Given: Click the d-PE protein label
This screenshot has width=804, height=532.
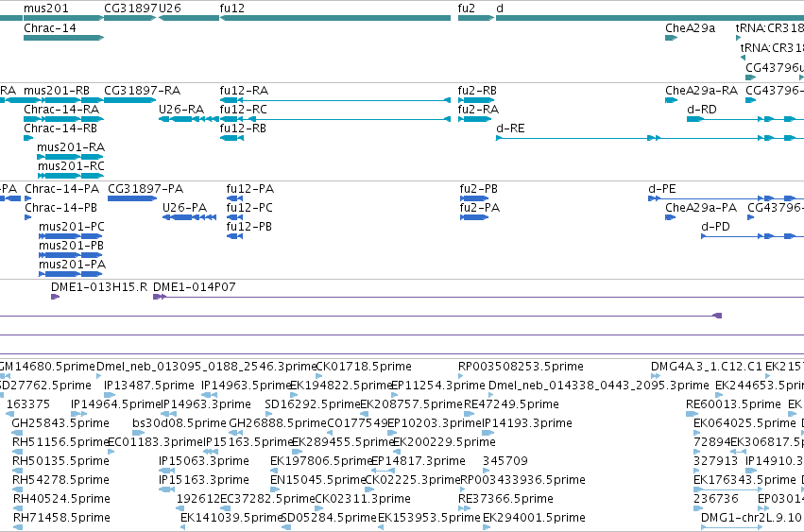Looking at the screenshot, I should point(662,189).
